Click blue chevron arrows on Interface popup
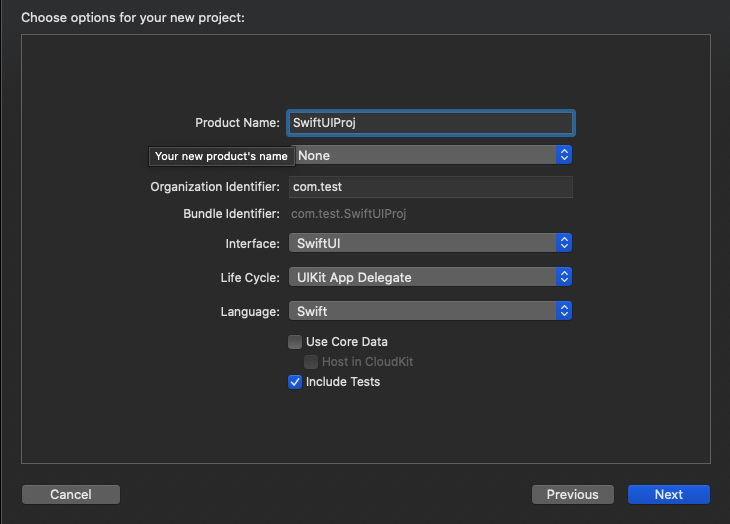730x524 pixels. click(564, 243)
